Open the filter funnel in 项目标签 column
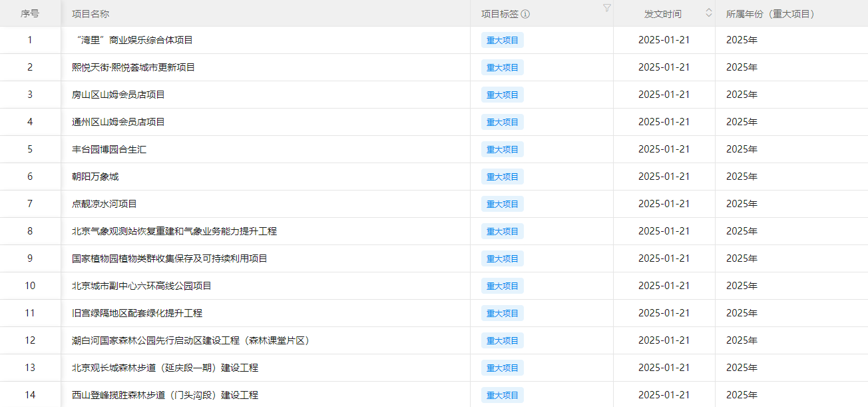Image resolution: width=868 pixels, height=407 pixels. pyautogui.click(x=606, y=8)
